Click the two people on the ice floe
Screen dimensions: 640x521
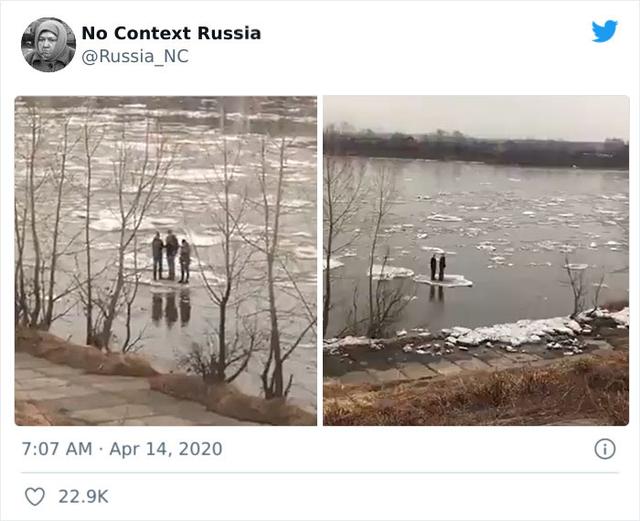point(438,268)
